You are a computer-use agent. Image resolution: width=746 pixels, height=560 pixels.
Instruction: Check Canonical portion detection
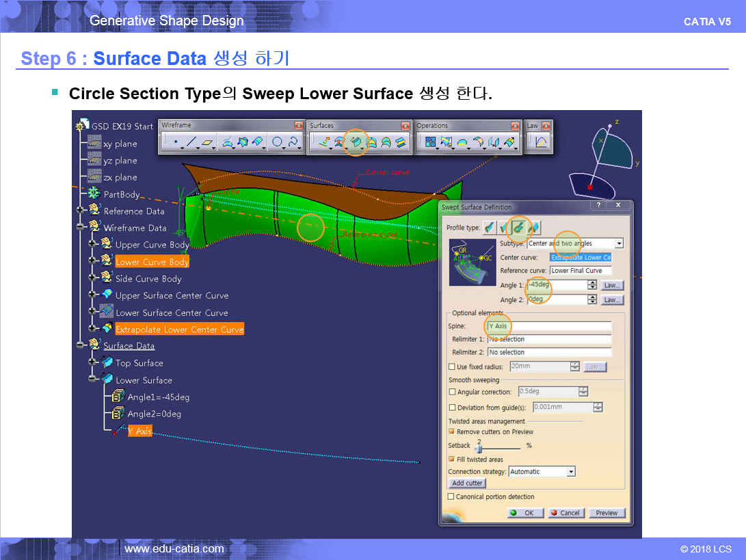(451, 497)
